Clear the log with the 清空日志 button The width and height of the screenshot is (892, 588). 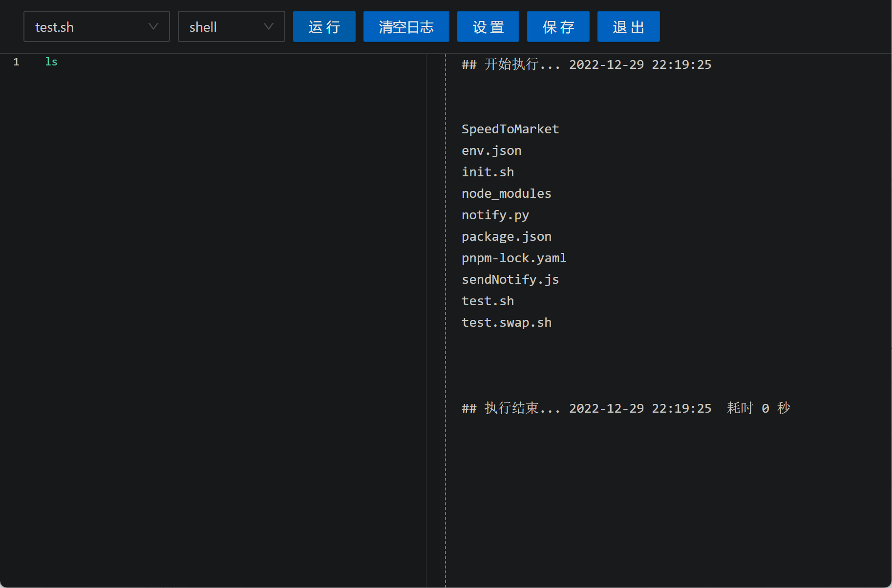pyautogui.click(x=406, y=26)
